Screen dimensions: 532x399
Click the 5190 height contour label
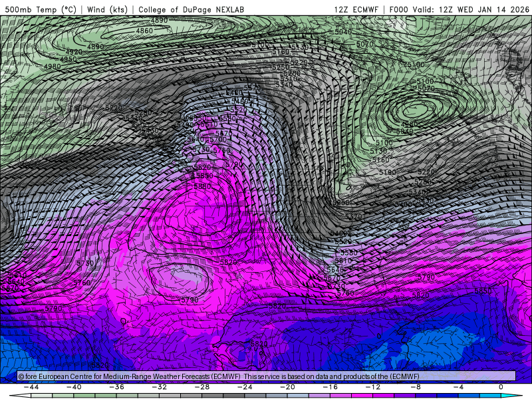point(388,172)
